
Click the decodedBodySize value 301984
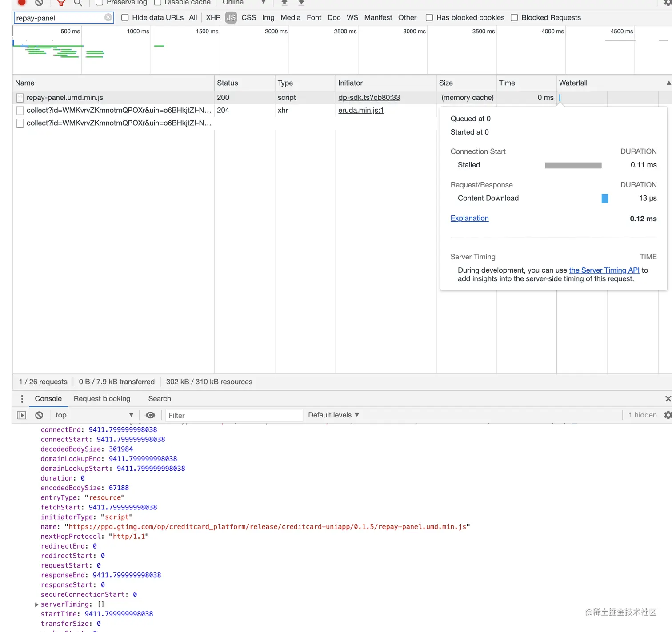coord(121,449)
